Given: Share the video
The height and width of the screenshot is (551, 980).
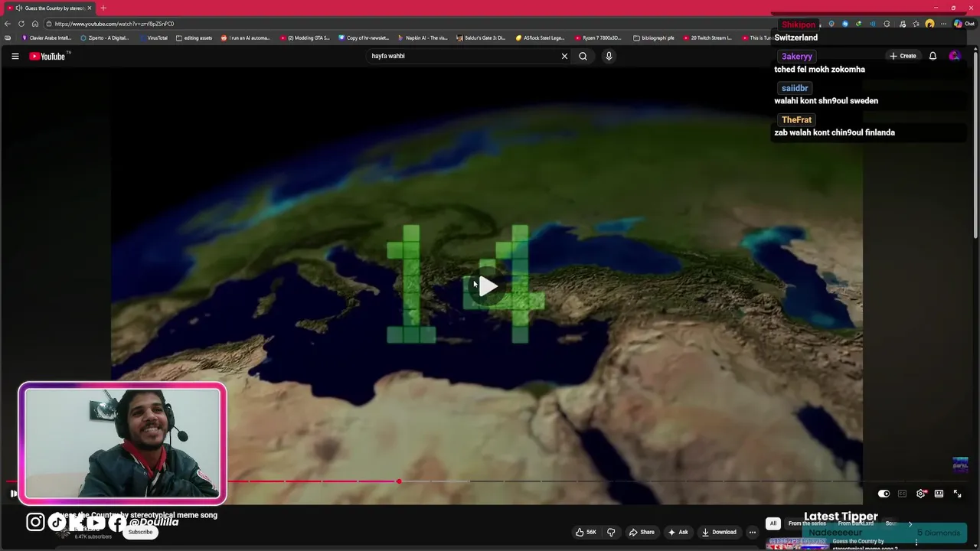Looking at the screenshot, I should pos(642,532).
